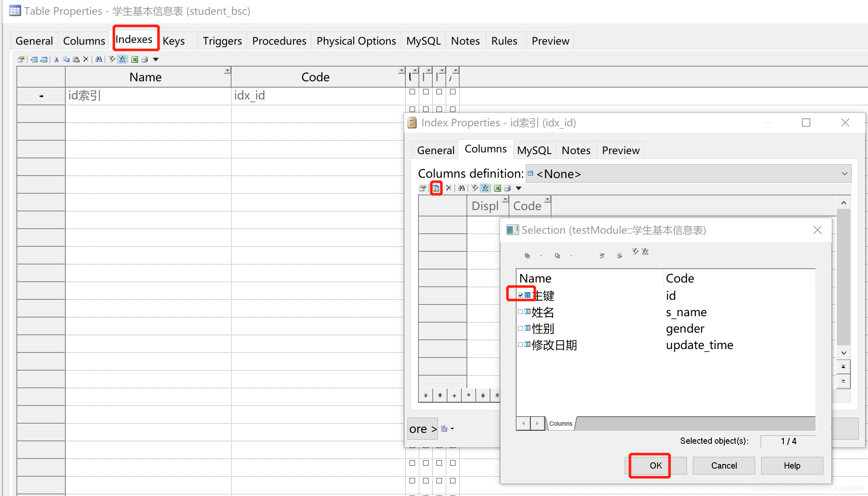
Task: Open dropdown arrow beside Select All icon
Action: click(x=541, y=256)
